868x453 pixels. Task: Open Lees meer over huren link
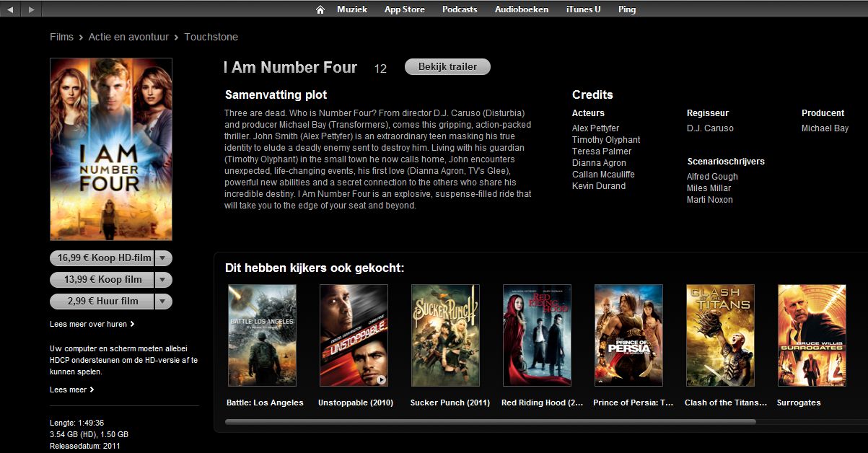coord(92,324)
